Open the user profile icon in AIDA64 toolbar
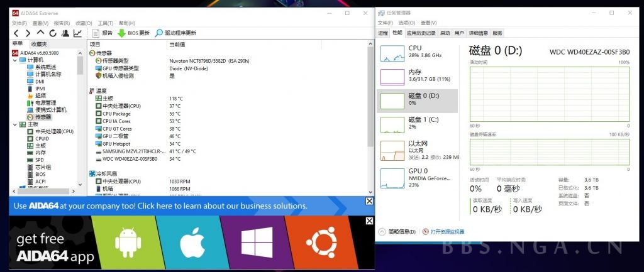Image resolution: width=644 pixels, height=272 pixels. pos(65,33)
